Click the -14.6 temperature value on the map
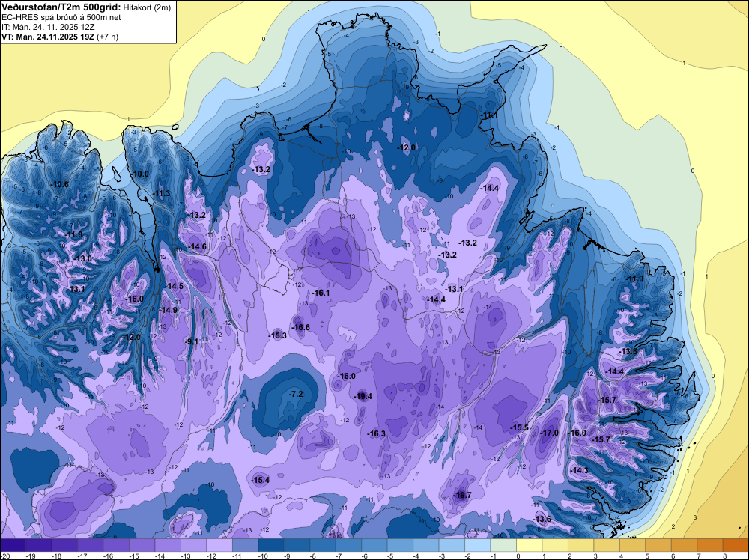The image size is (749, 560). click(197, 246)
